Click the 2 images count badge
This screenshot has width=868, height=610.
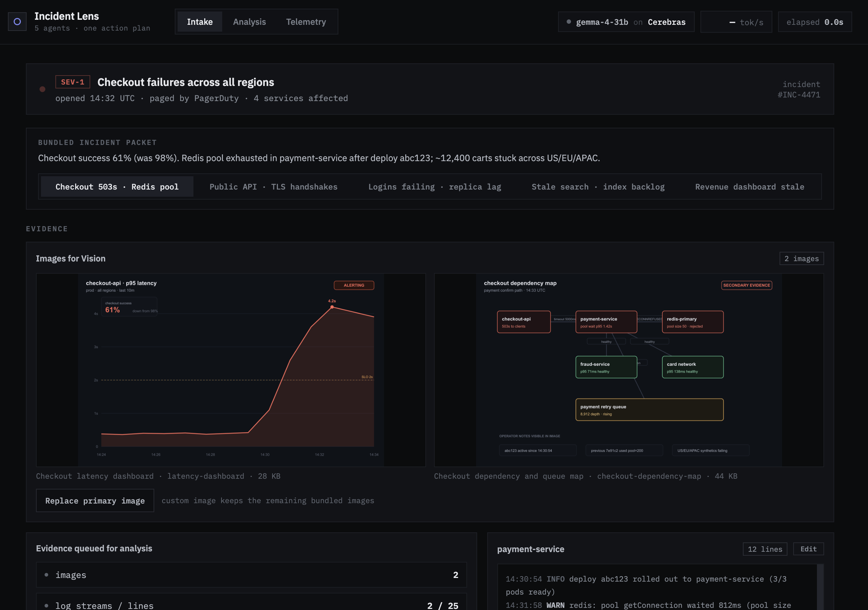pos(801,259)
